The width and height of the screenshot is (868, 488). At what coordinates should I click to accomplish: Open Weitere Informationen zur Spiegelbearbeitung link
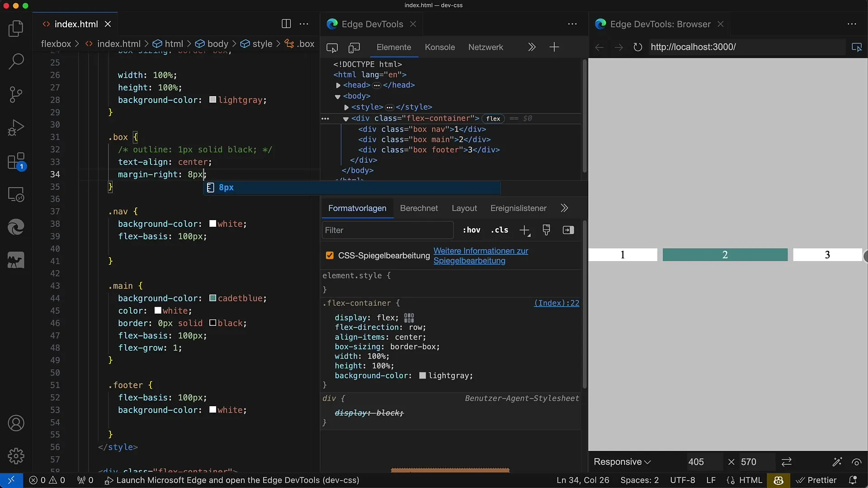click(481, 256)
